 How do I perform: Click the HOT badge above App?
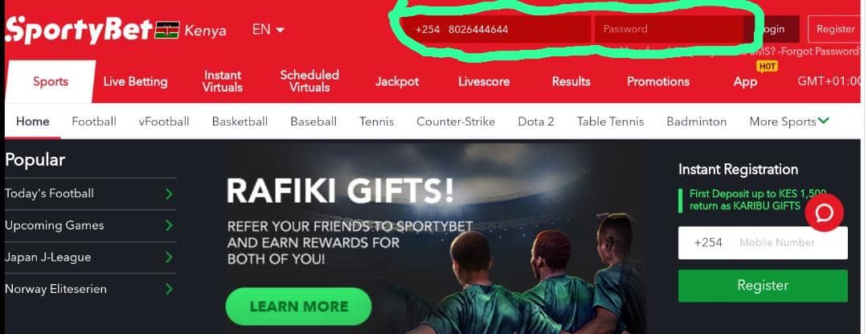tap(768, 67)
